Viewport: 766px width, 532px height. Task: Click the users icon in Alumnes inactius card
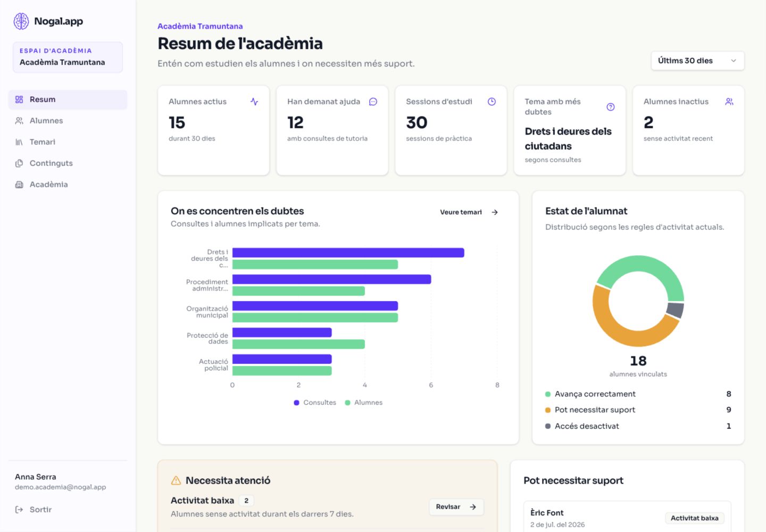(729, 102)
